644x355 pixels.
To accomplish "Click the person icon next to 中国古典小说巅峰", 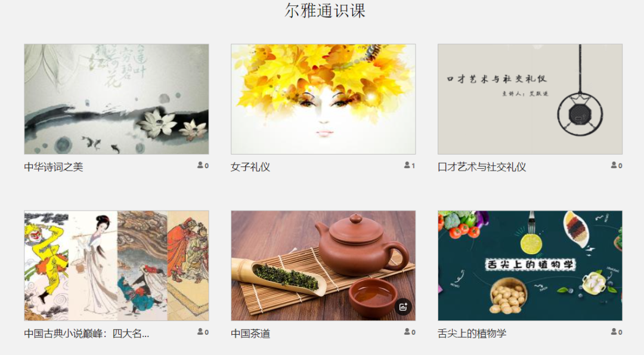I will 200,332.
